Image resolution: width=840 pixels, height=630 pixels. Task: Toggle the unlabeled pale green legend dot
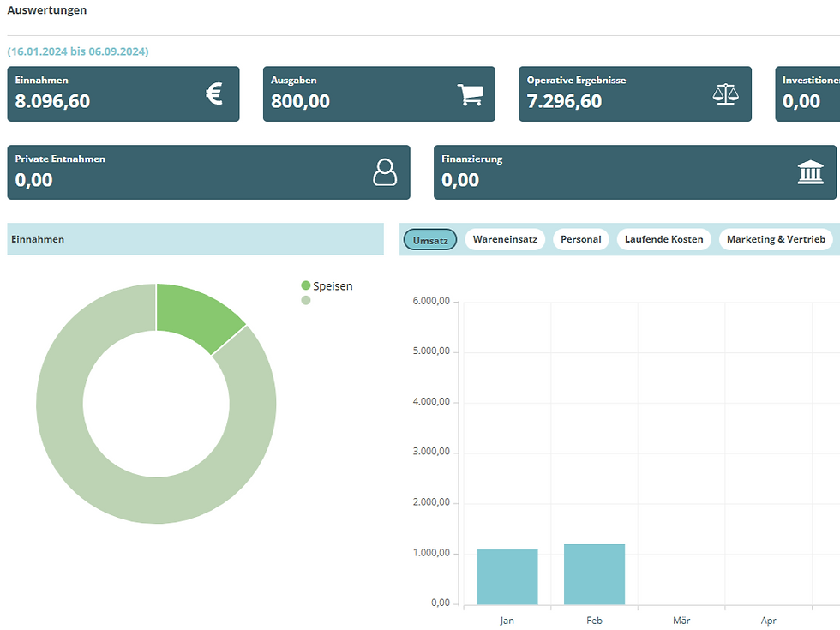point(306,300)
